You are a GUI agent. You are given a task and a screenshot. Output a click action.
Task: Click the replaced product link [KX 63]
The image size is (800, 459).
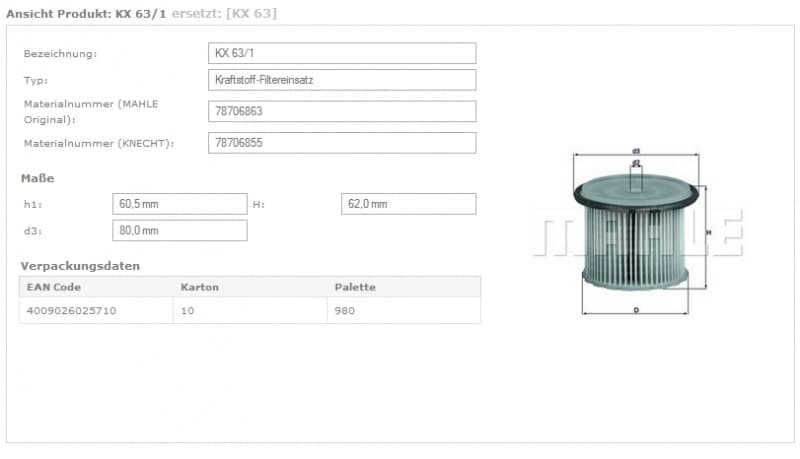pyautogui.click(x=252, y=13)
